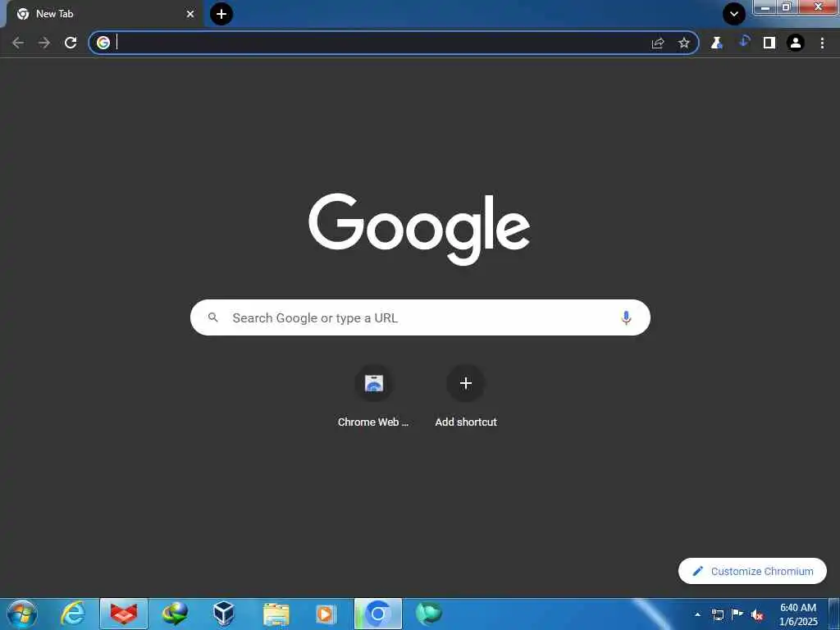The height and width of the screenshot is (630, 840).
Task: Reload the current page
Action: click(x=71, y=43)
